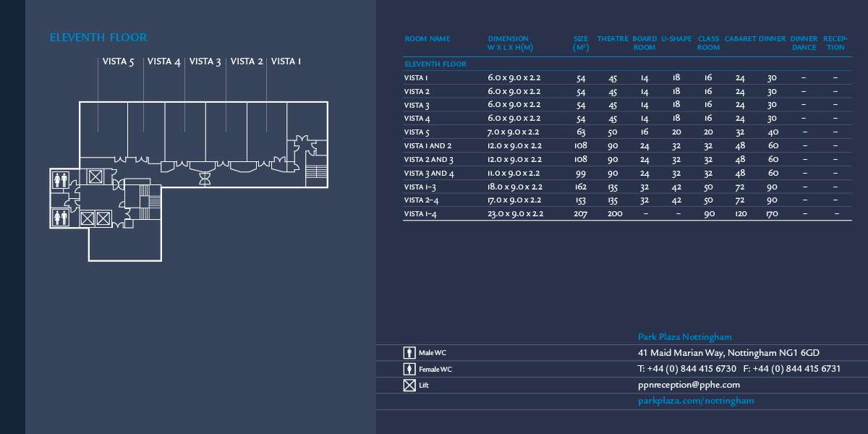The width and height of the screenshot is (868, 434).
Task: Click the Theatre column header
Action: [613, 39]
